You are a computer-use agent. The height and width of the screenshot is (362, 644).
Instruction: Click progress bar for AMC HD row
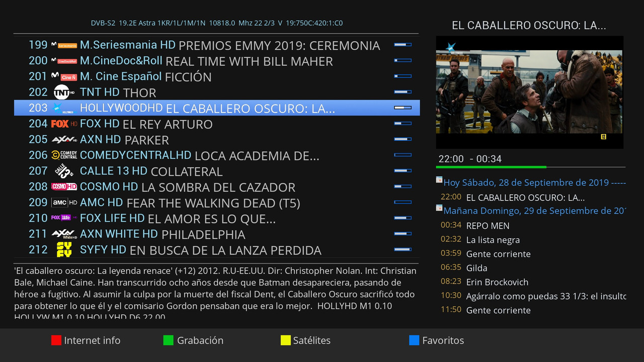pos(403,202)
